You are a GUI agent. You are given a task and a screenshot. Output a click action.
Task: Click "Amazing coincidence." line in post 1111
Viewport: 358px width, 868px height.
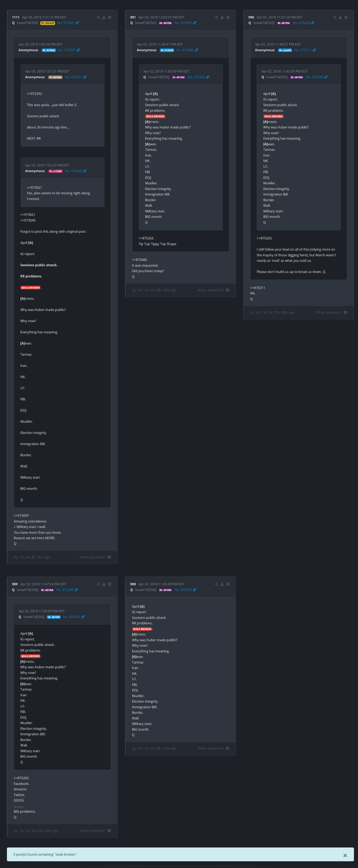(x=30, y=521)
